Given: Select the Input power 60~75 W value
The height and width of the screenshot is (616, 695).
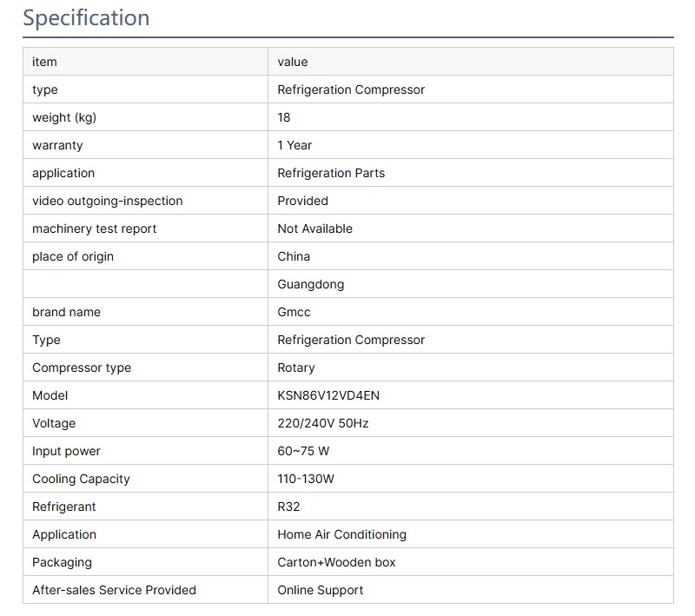Looking at the screenshot, I should click(x=303, y=451).
